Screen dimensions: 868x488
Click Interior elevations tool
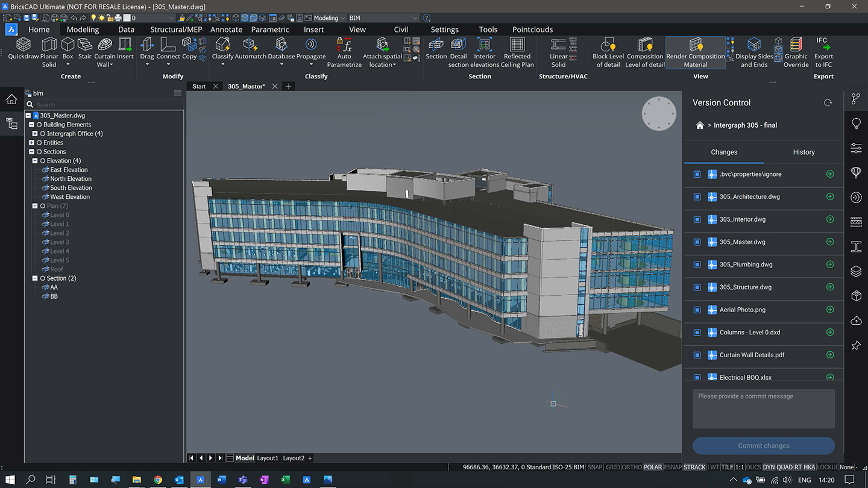pyautogui.click(x=485, y=52)
